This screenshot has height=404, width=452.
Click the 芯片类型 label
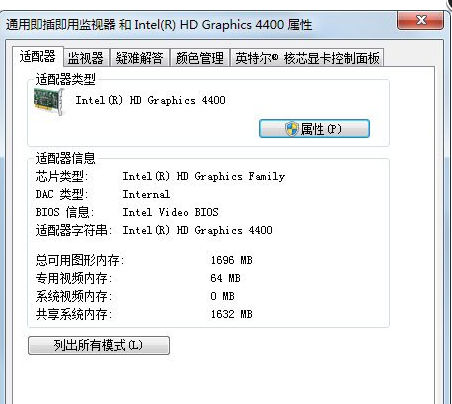click(62, 176)
